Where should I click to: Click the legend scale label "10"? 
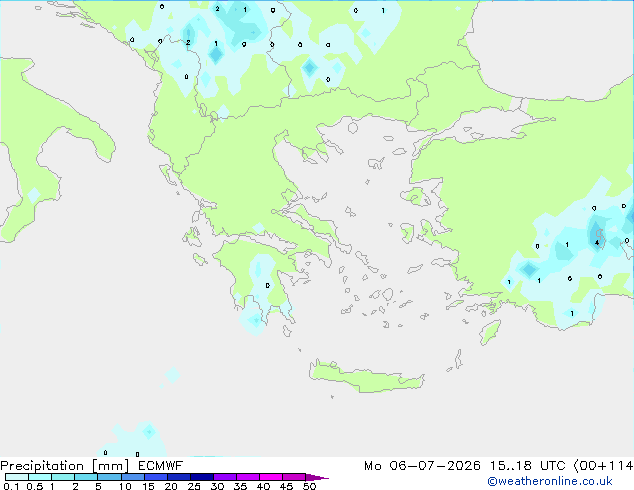[125, 486]
